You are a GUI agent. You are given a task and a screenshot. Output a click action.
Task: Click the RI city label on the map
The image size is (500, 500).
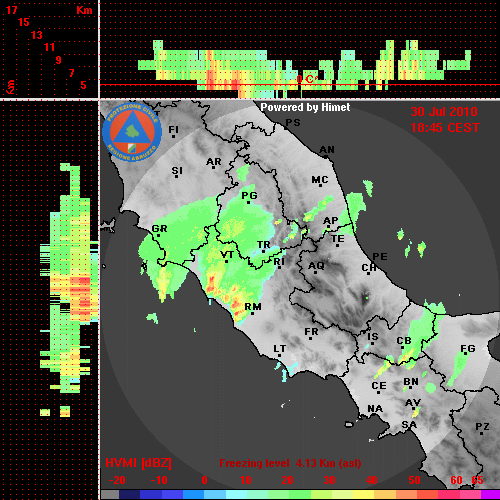tap(279, 262)
